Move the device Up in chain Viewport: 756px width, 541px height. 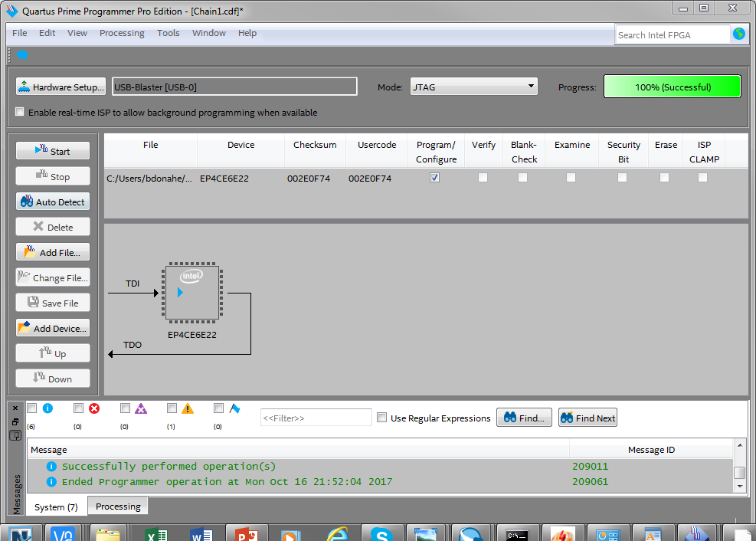coord(53,353)
